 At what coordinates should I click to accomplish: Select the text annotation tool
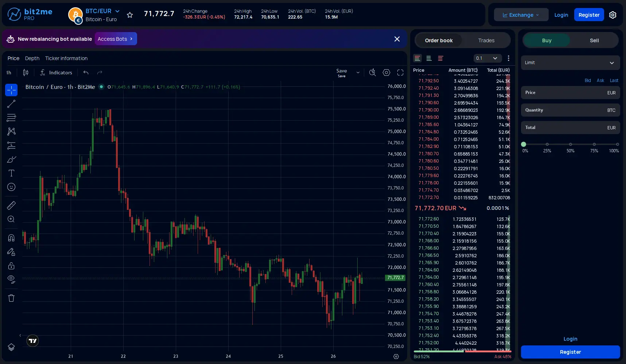(x=11, y=173)
